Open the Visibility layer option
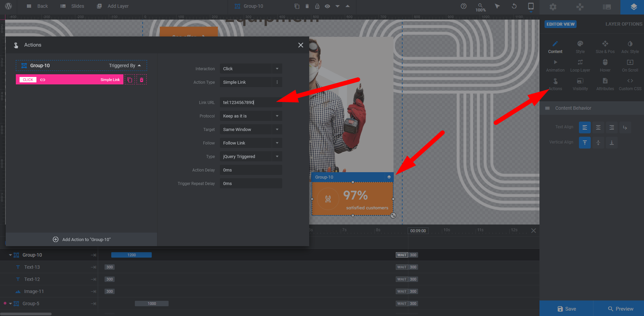Screen dimensions: 644x316 pyautogui.click(x=580, y=84)
